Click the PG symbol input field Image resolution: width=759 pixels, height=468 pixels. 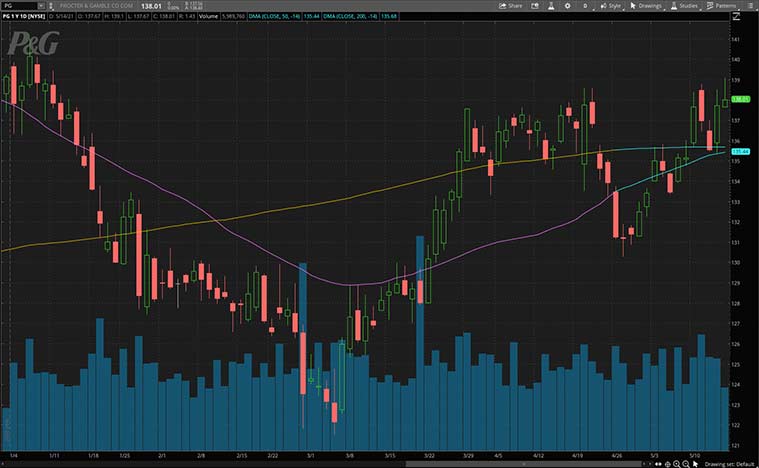tap(20, 5)
